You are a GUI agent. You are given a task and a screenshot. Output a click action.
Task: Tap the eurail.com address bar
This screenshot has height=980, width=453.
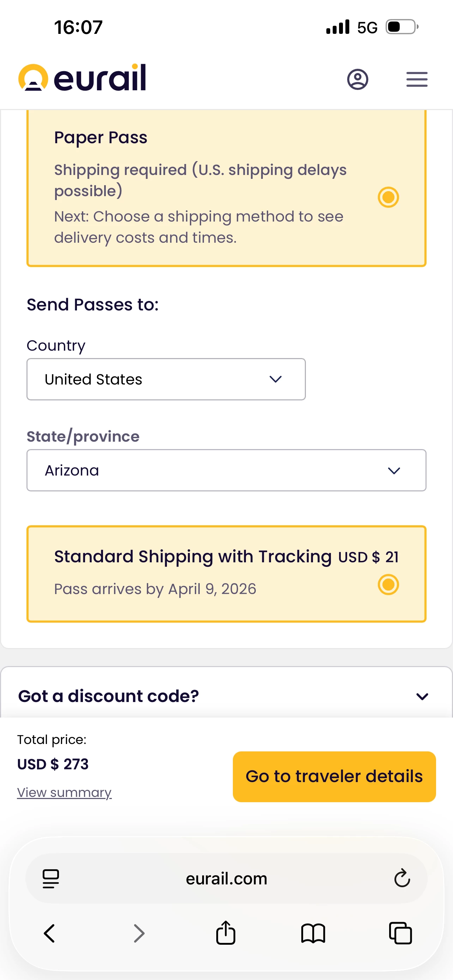point(226,878)
